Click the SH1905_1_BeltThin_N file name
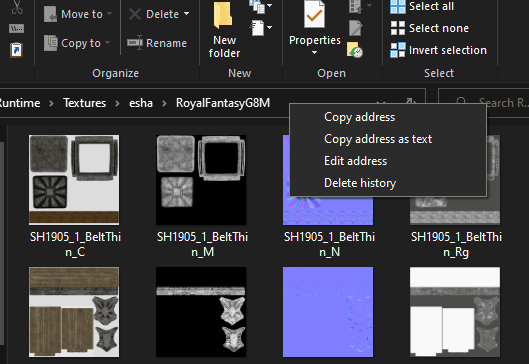 click(x=329, y=244)
